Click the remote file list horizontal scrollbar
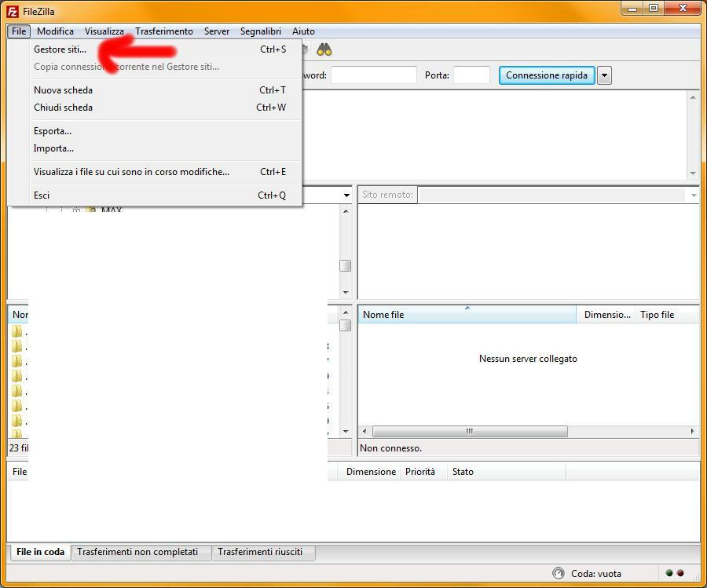Screen dimensions: 707x588 click(x=469, y=432)
